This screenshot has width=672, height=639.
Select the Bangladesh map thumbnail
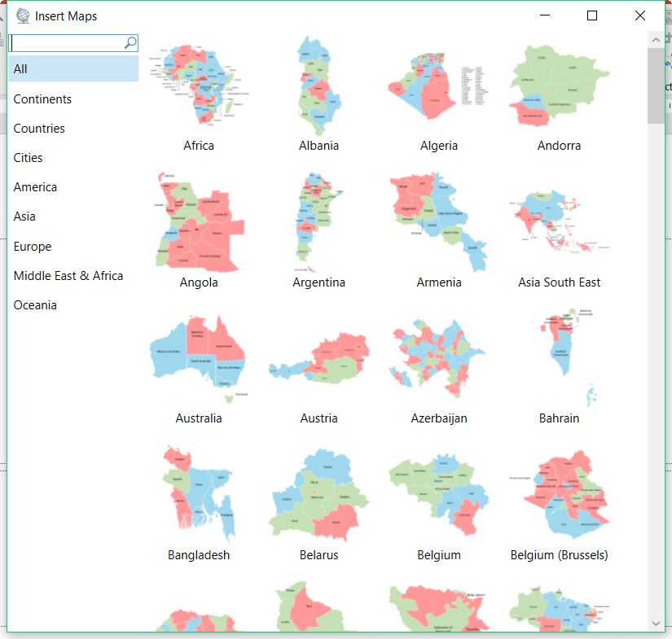(199, 495)
